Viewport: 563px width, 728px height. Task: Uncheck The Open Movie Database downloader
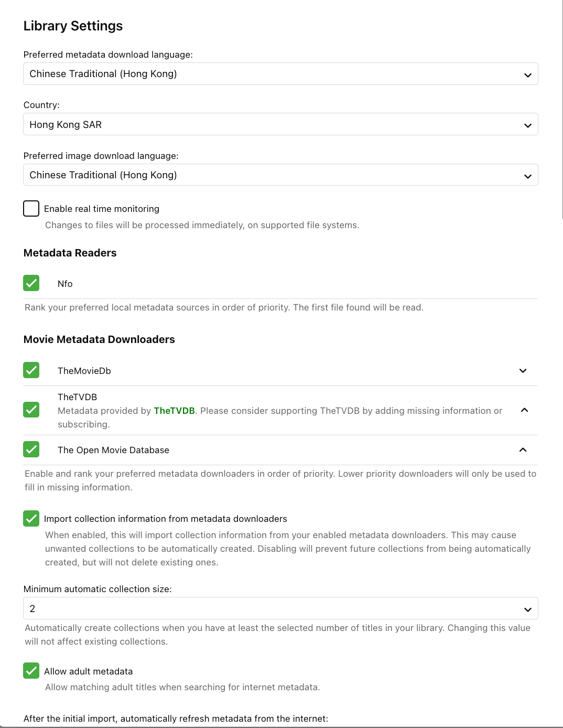pyautogui.click(x=31, y=449)
